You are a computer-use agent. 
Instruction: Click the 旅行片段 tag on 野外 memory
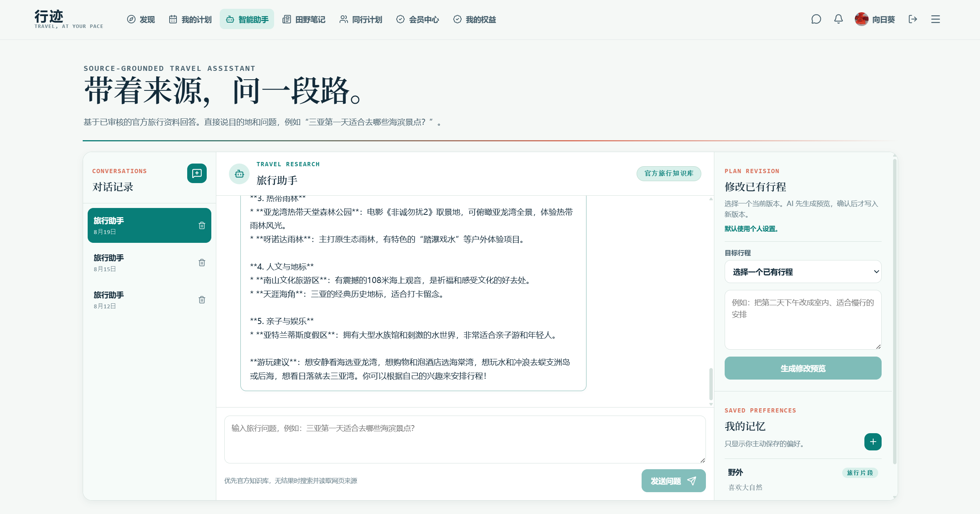[860, 473]
